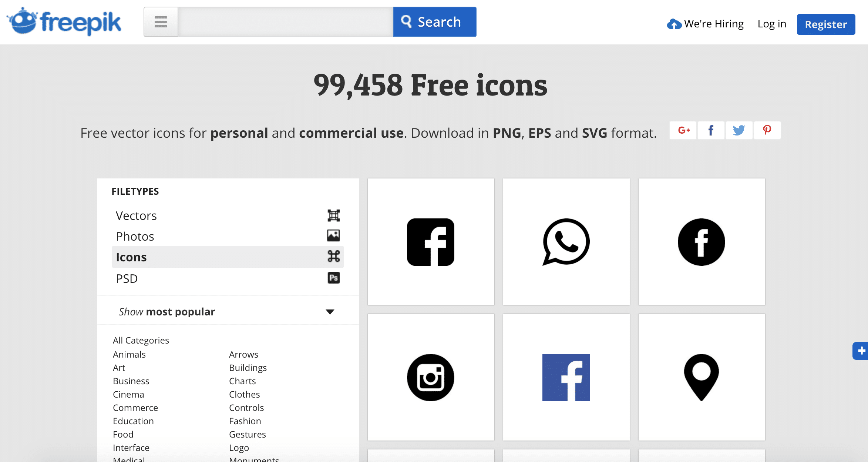Screen dimensions: 868x462
Task: Open the Arrows icons category
Action: 243,354
